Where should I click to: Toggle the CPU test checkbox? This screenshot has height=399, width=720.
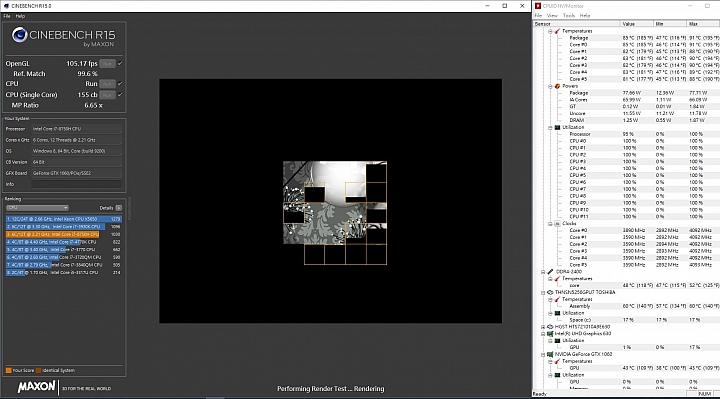(120, 84)
